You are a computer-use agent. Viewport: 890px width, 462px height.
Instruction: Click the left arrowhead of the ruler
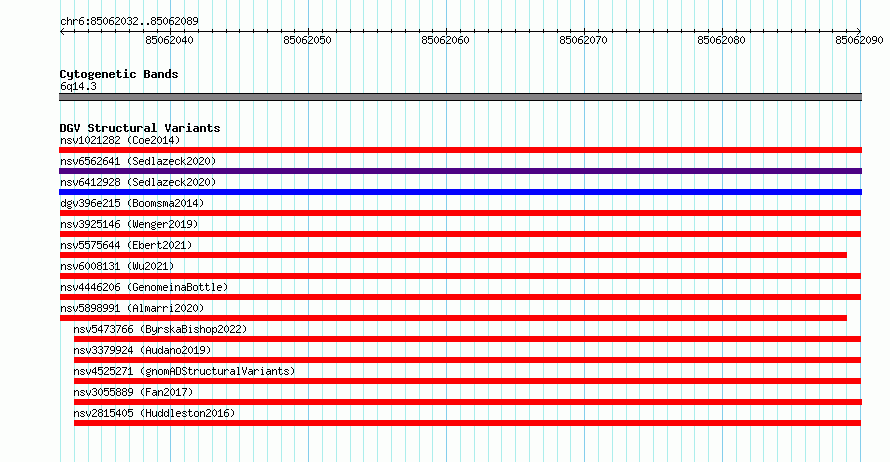(x=62, y=32)
